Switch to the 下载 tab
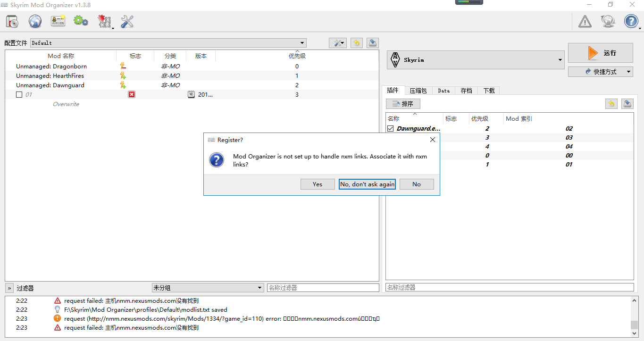The image size is (644, 341). 489,91
